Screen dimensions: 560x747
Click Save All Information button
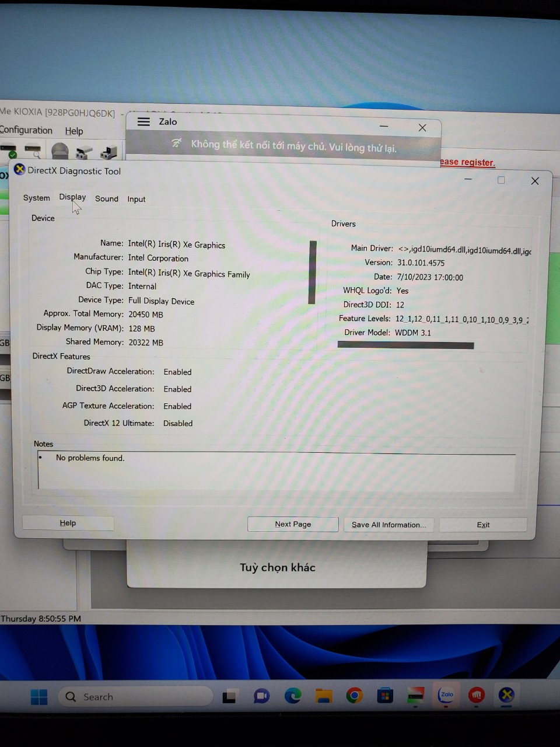pos(388,525)
